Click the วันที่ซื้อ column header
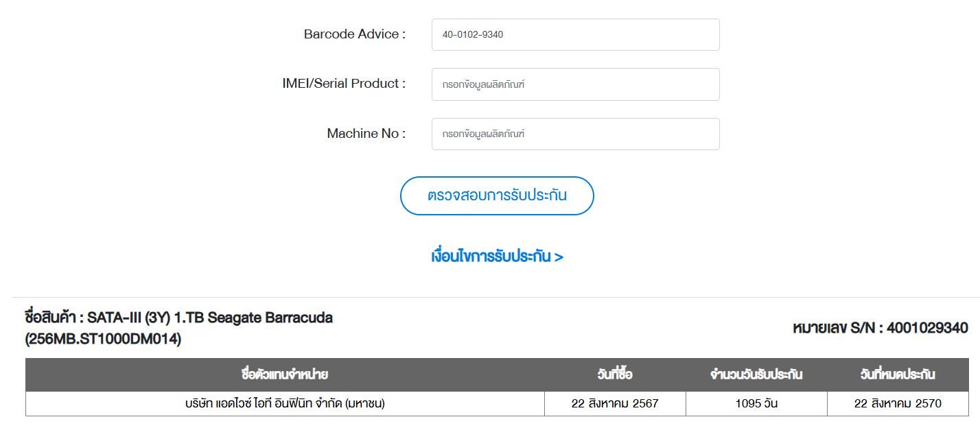This screenshot has width=980, height=428. pos(615,374)
